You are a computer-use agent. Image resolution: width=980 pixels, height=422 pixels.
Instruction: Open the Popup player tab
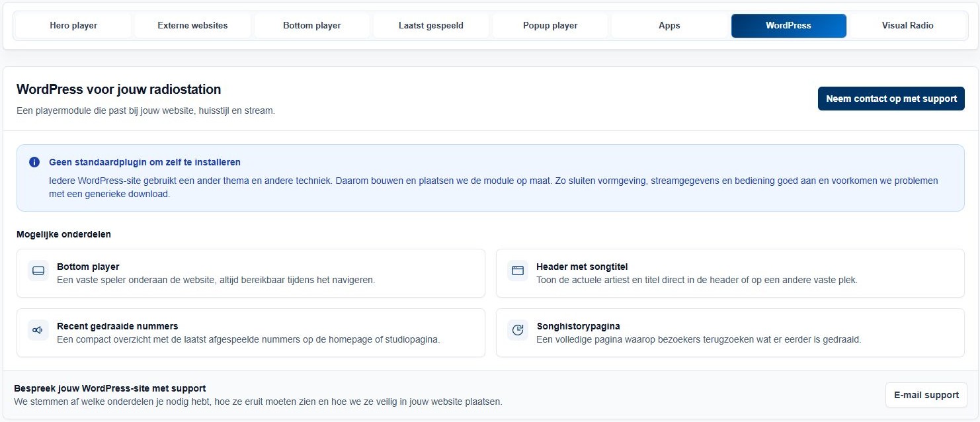(x=550, y=26)
